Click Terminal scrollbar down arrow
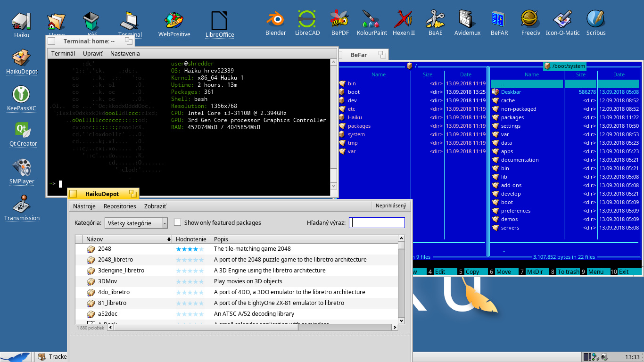Screen dimensions: 644x362 pyautogui.click(x=334, y=186)
